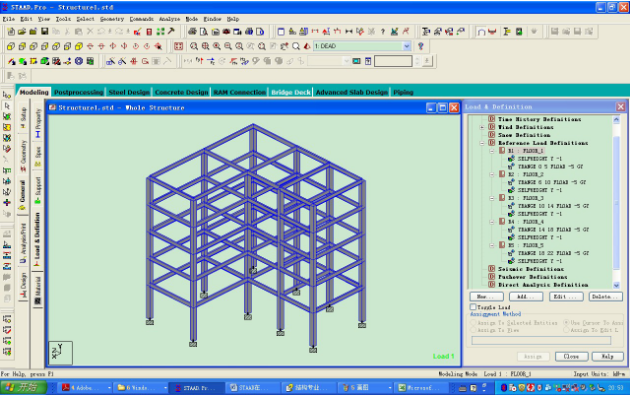Tick the Toggle Load checkbox

pyautogui.click(x=473, y=307)
